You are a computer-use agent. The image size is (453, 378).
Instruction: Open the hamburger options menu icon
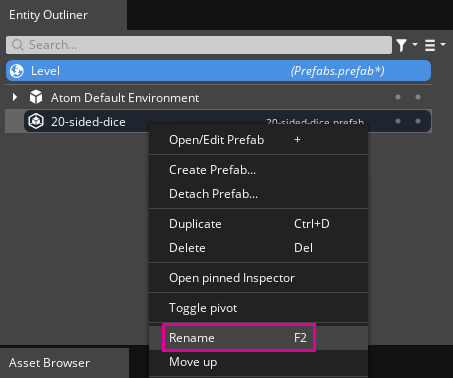[x=430, y=45]
